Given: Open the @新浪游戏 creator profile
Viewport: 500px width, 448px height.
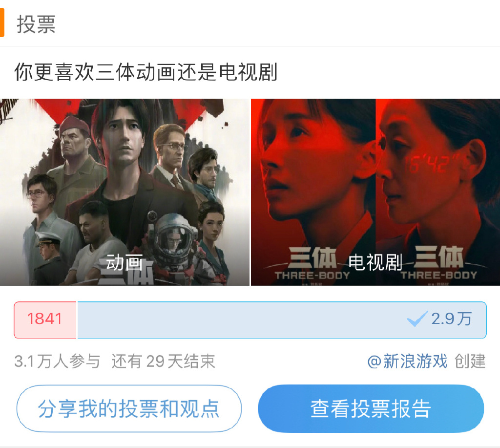Looking at the screenshot, I should pyautogui.click(x=407, y=361).
